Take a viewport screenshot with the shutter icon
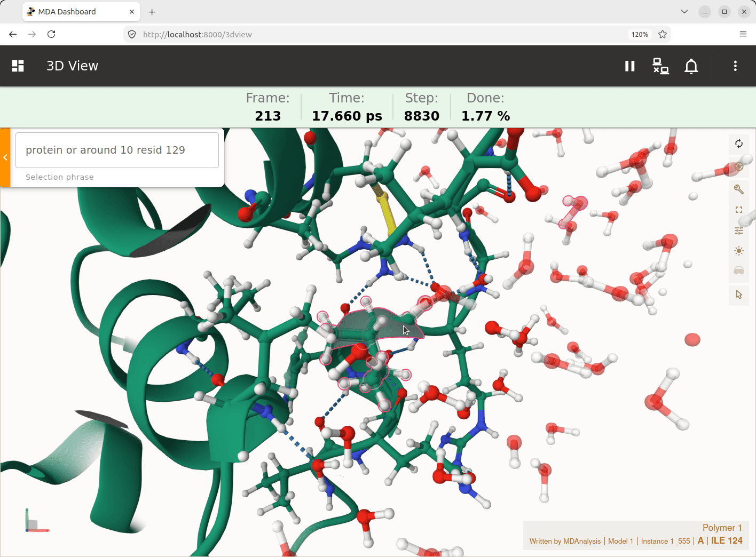This screenshot has height=557, width=756. coord(739,166)
